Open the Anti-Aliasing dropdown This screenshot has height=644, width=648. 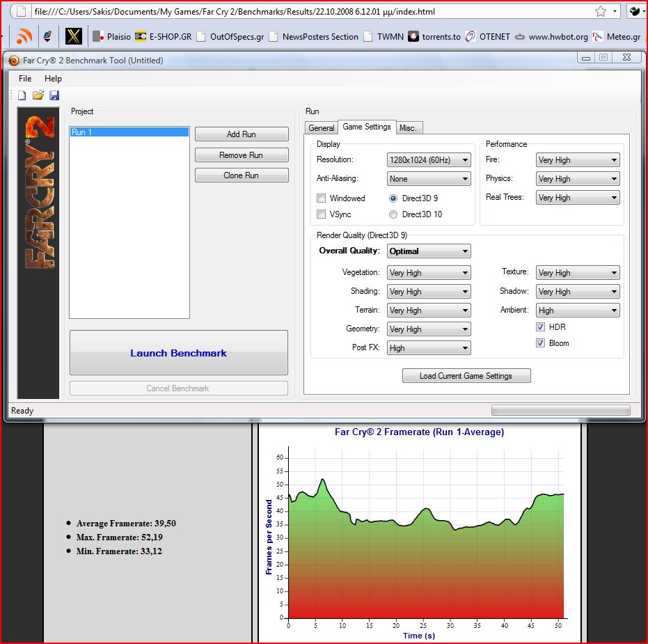pos(429,179)
